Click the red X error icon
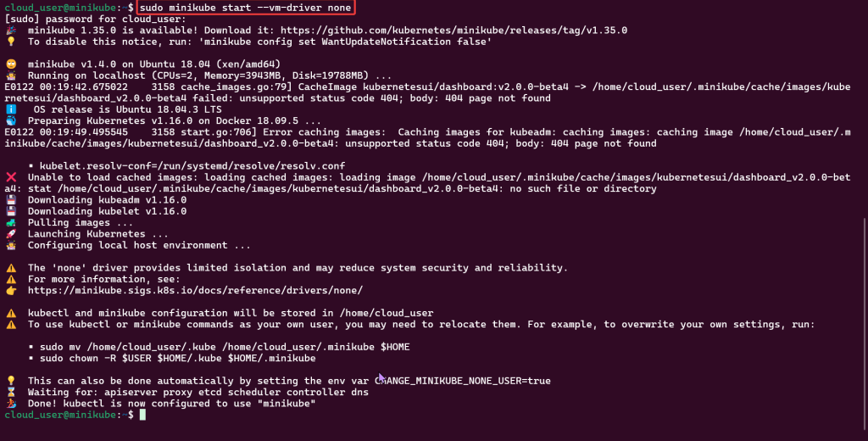The height and width of the screenshot is (441, 868). (11, 177)
